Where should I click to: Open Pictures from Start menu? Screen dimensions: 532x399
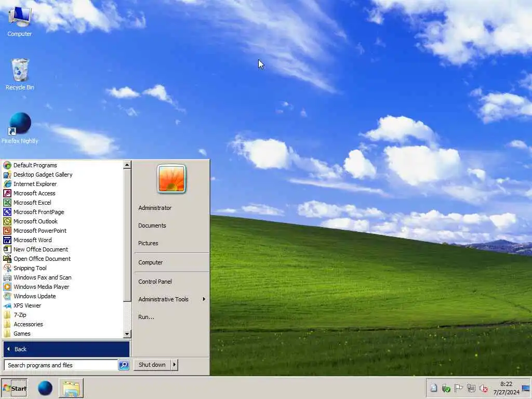click(148, 243)
